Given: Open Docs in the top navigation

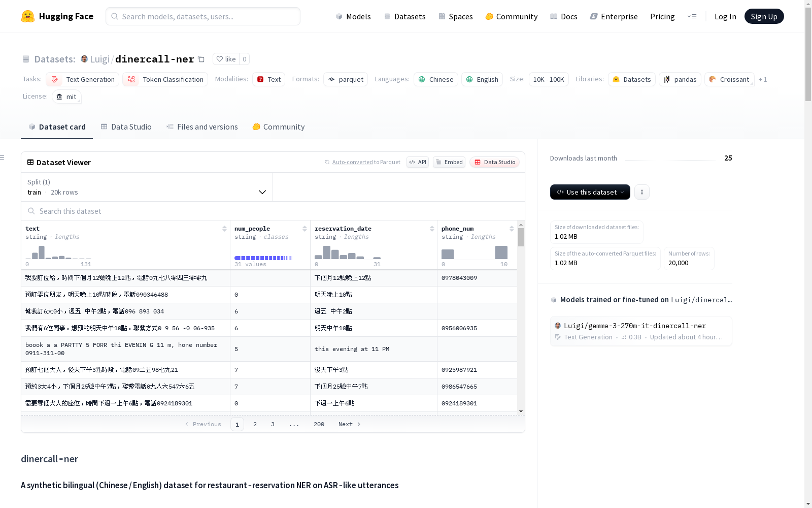Looking at the screenshot, I should click(564, 16).
